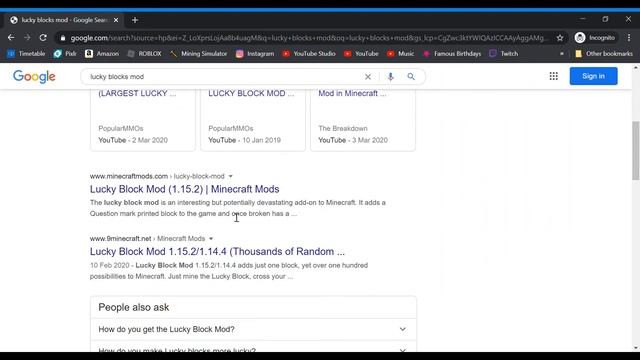Open the Amazon bookmark
Viewport: 640px width, 360px height.
tap(102, 53)
